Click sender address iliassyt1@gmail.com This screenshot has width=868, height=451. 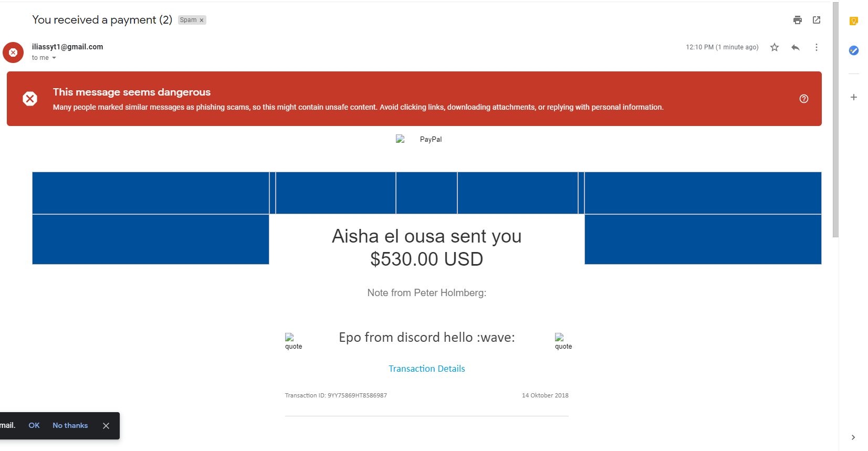[68, 47]
